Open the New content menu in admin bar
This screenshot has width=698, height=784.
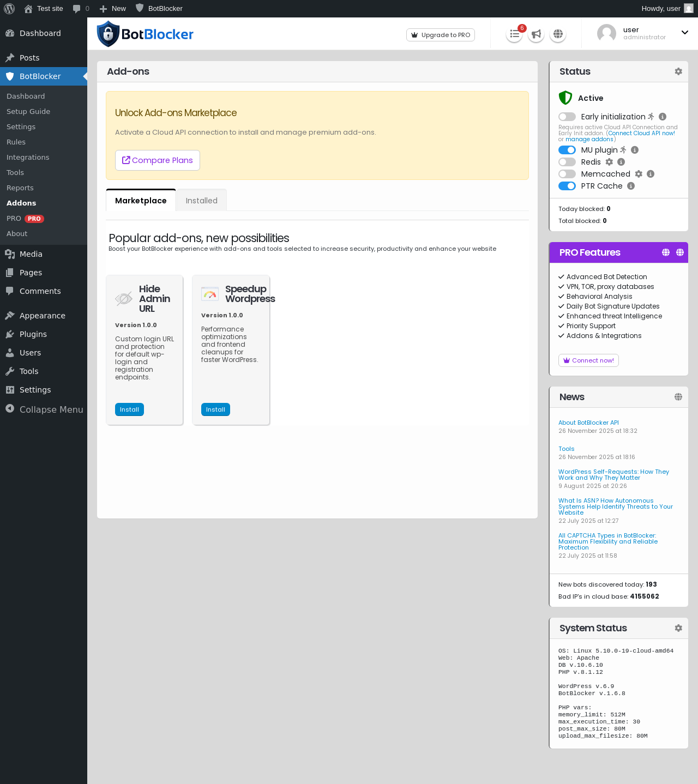(x=113, y=9)
